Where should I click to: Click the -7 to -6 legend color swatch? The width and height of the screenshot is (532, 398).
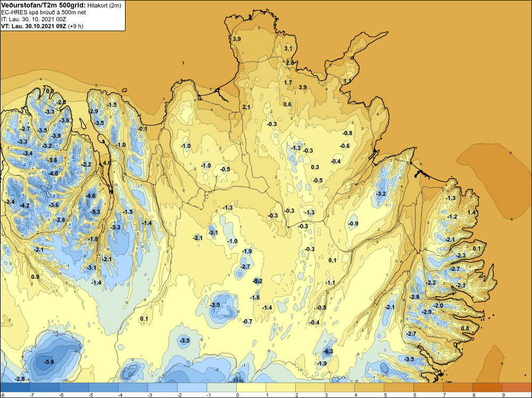(x=45, y=387)
